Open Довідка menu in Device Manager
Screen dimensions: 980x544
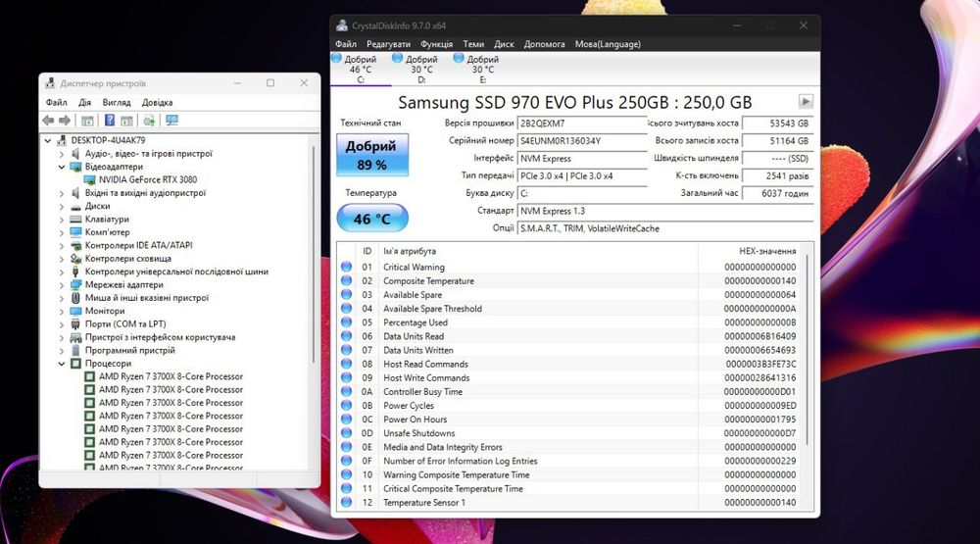coord(157,102)
